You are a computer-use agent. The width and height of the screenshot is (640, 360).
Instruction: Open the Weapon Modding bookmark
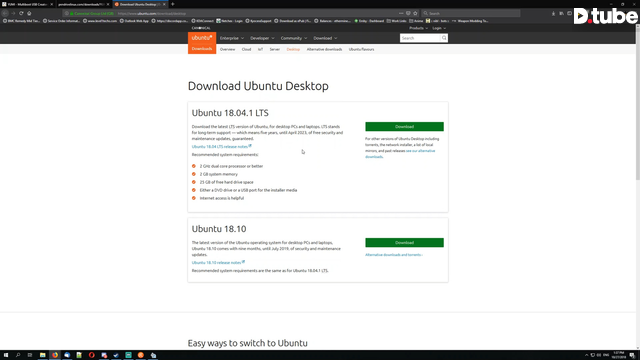[470, 21]
